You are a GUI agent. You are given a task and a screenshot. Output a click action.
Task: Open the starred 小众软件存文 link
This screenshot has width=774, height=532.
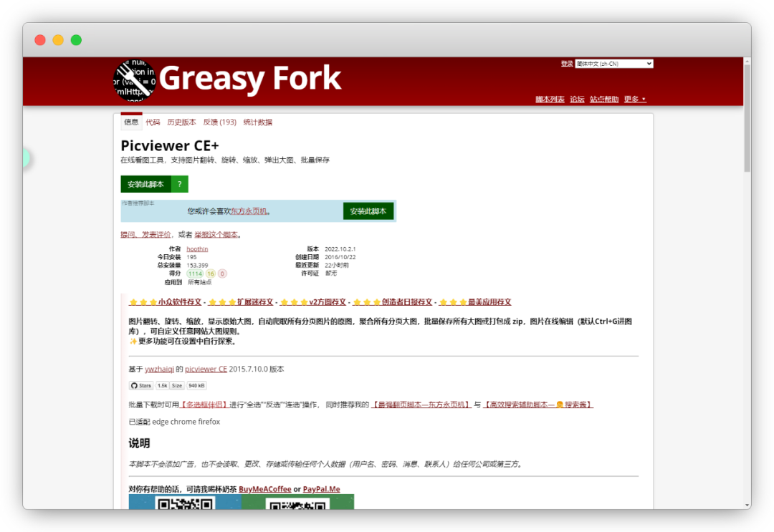point(166,301)
